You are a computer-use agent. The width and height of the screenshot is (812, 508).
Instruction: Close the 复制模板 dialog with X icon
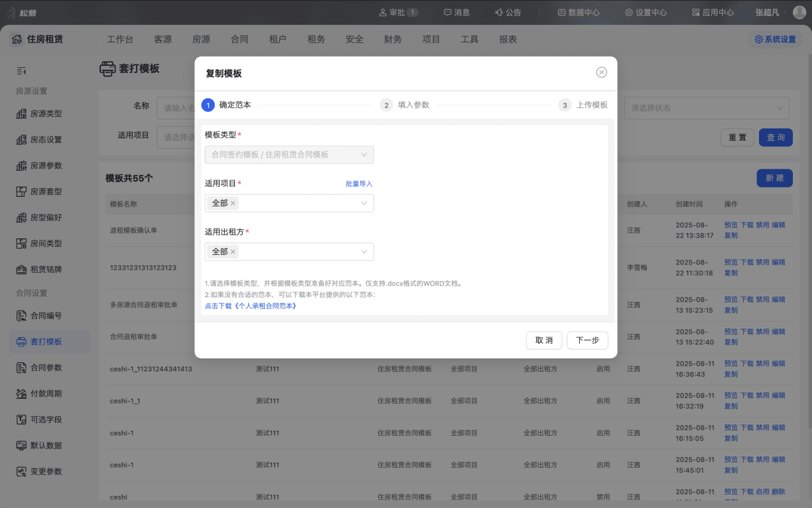click(601, 72)
